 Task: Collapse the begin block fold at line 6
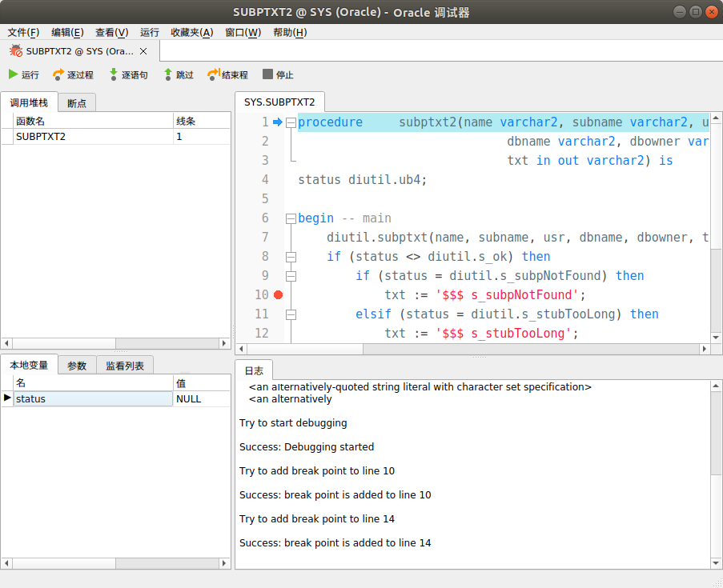pos(291,218)
